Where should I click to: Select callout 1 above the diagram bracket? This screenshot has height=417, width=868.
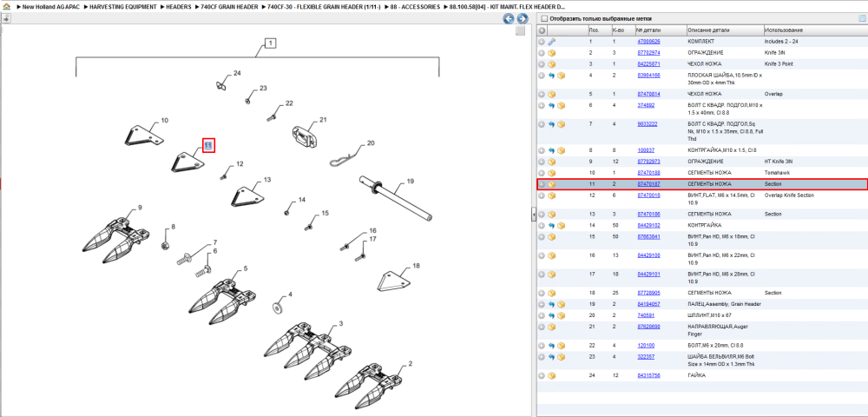coord(270,43)
